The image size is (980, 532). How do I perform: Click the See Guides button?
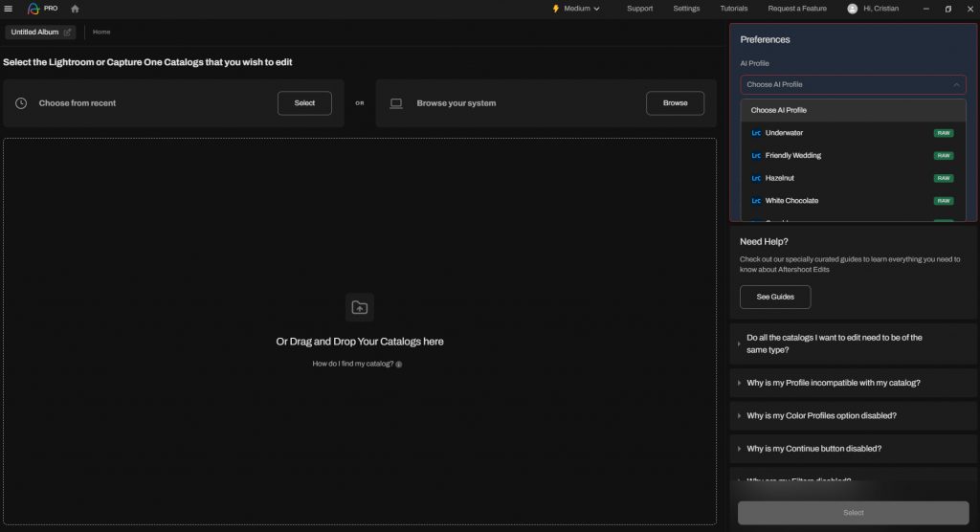click(x=774, y=298)
